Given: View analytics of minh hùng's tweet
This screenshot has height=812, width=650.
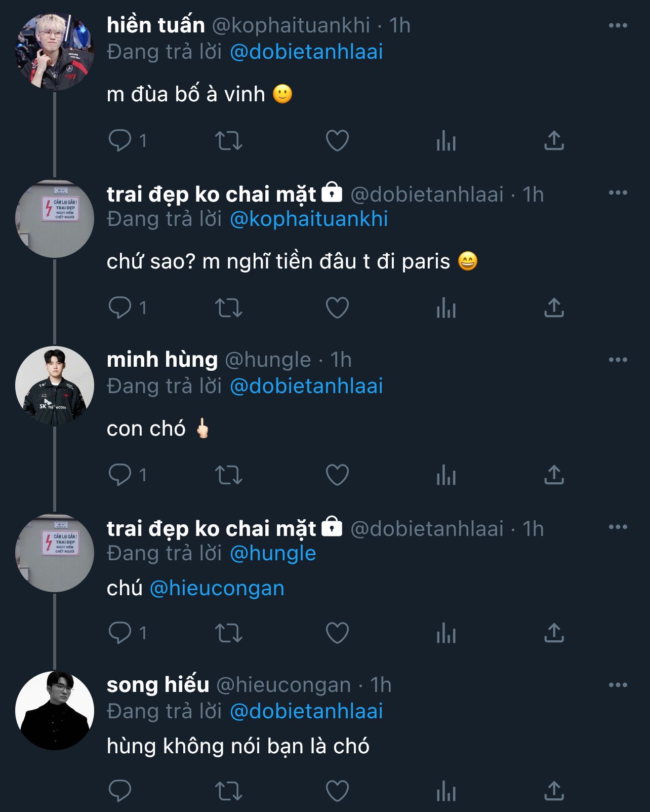Looking at the screenshot, I should coord(446,475).
